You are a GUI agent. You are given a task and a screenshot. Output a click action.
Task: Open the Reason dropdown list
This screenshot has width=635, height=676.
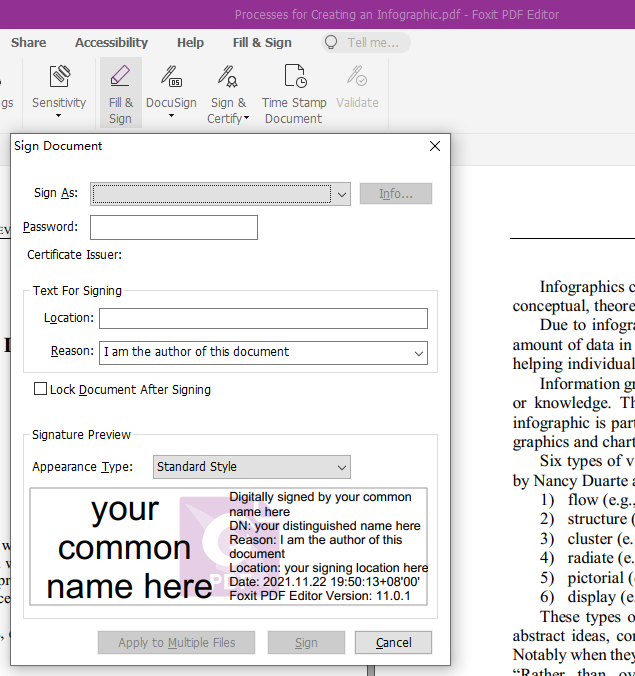(x=418, y=352)
